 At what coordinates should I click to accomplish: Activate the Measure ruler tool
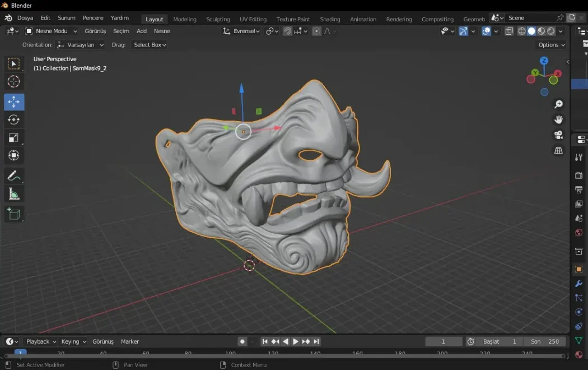[14, 195]
